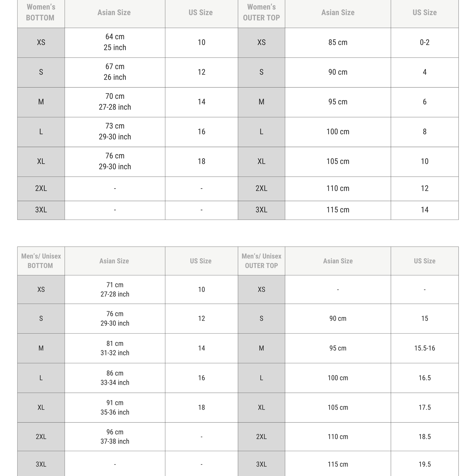Image resolution: width=476 pixels, height=476 pixels.
Task: Click the 96 cm 37-38 inch cell
Action: click(115, 437)
